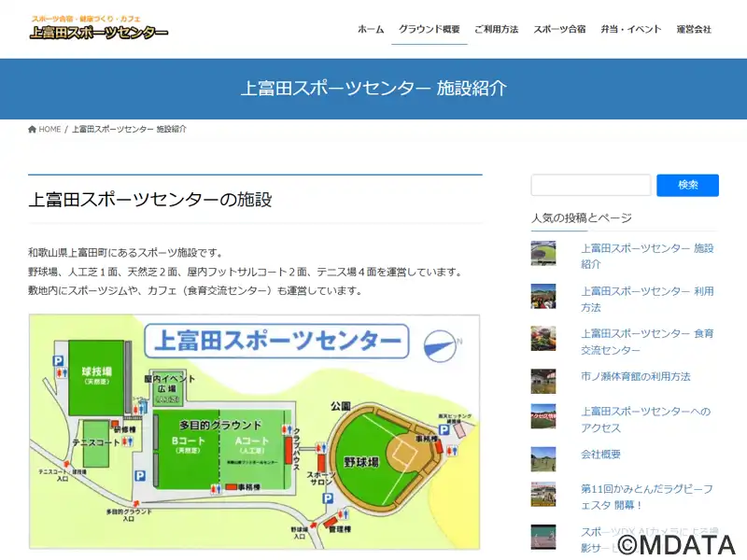Click the 上富田スポーツセンター map title banner
The image size is (747, 560).
[x=276, y=341]
